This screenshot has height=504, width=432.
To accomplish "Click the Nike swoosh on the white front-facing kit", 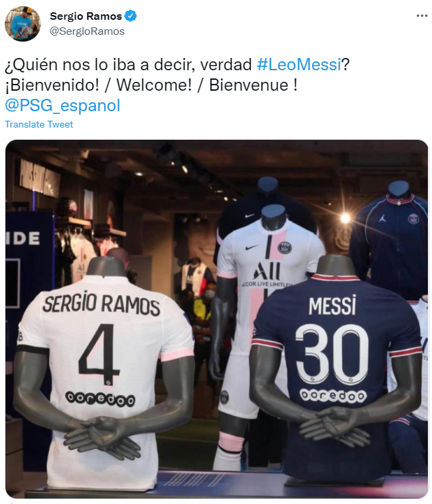I will 252,248.
